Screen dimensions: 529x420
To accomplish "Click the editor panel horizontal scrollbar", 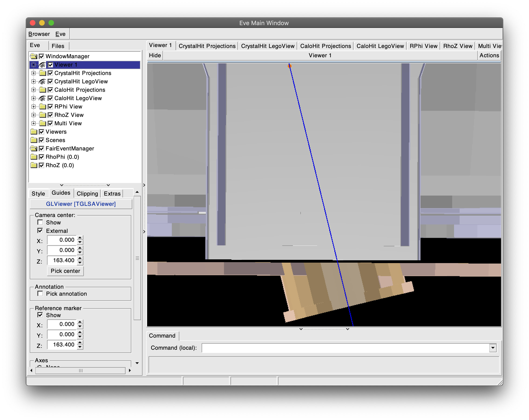I will point(81,370).
